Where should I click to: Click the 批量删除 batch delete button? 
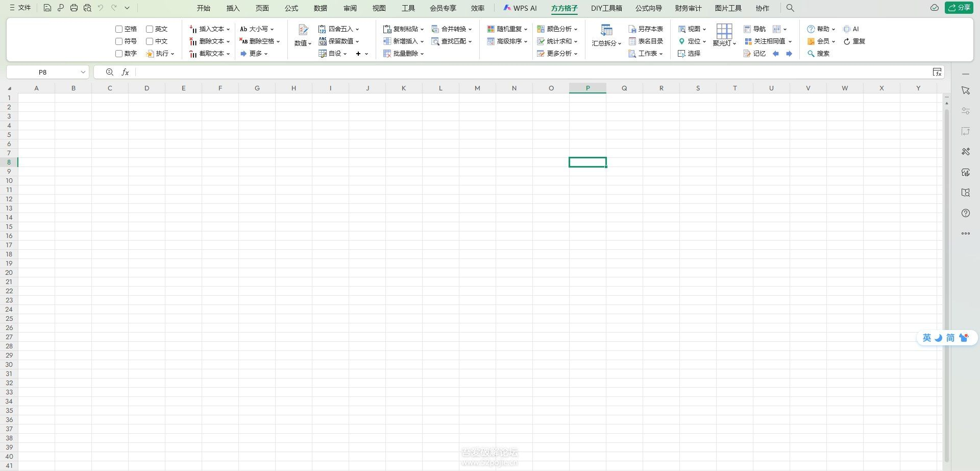point(403,54)
